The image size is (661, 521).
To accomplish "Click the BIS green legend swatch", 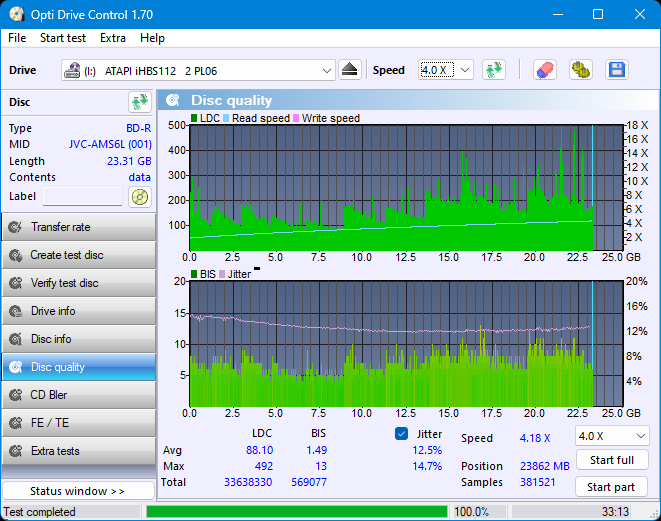I will click(x=194, y=274).
